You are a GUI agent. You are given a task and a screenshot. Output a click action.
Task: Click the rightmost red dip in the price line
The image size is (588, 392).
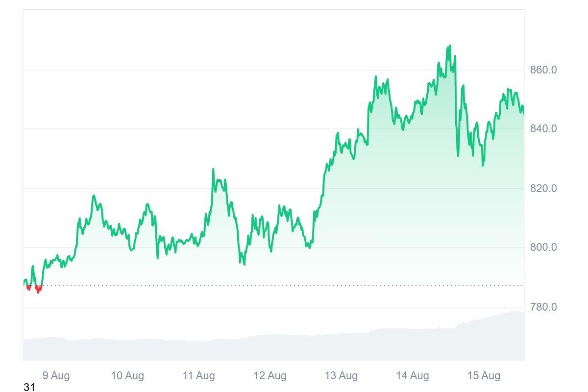click(x=39, y=291)
